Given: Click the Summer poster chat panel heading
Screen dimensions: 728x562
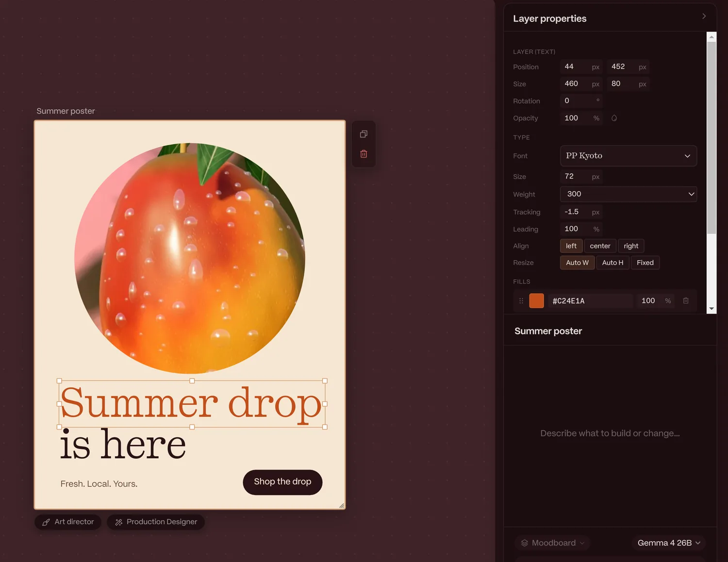Looking at the screenshot, I should point(548,331).
